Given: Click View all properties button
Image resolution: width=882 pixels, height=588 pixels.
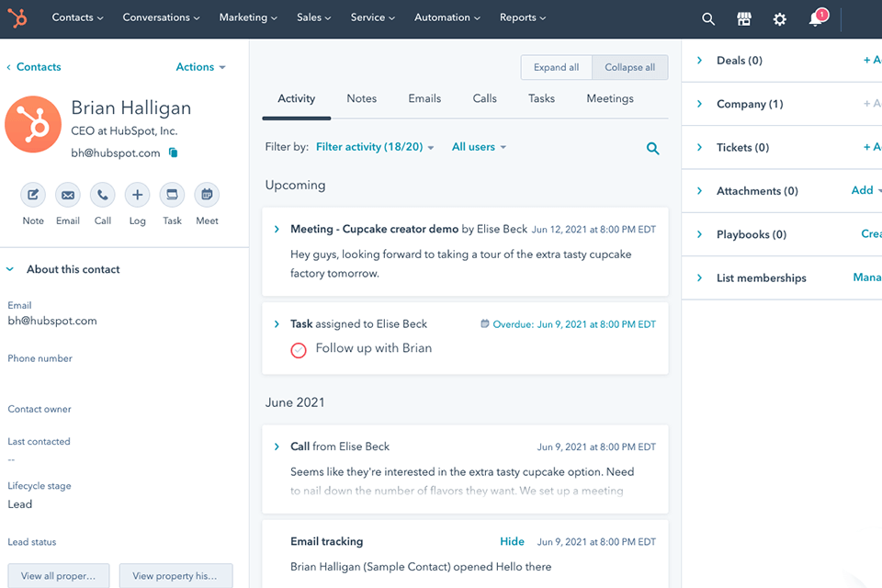Looking at the screenshot, I should pos(59,576).
